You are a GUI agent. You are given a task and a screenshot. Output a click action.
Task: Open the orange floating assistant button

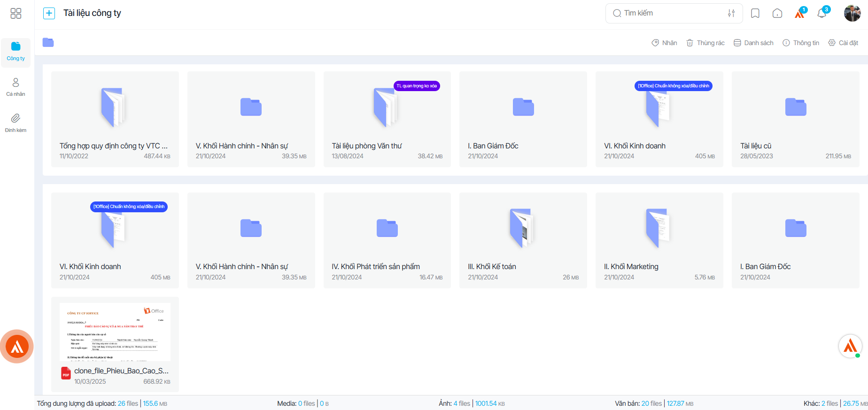coord(17,347)
